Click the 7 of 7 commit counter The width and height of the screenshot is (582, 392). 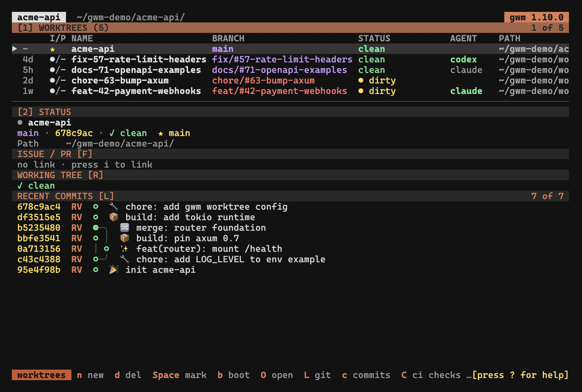[x=547, y=196]
